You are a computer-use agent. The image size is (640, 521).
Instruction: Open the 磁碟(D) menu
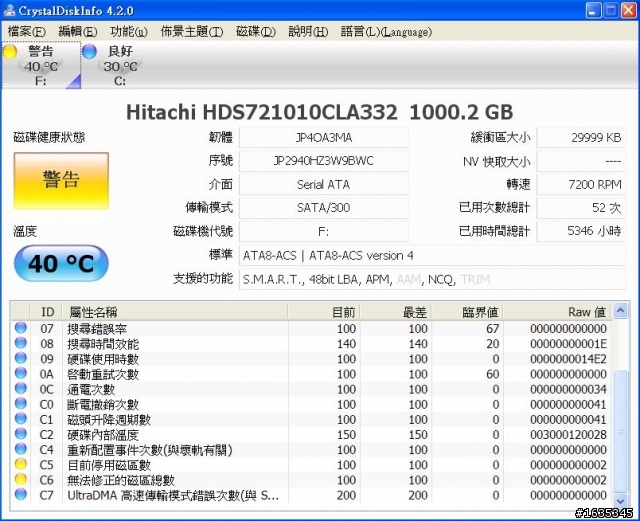click(x=256, y=31)
